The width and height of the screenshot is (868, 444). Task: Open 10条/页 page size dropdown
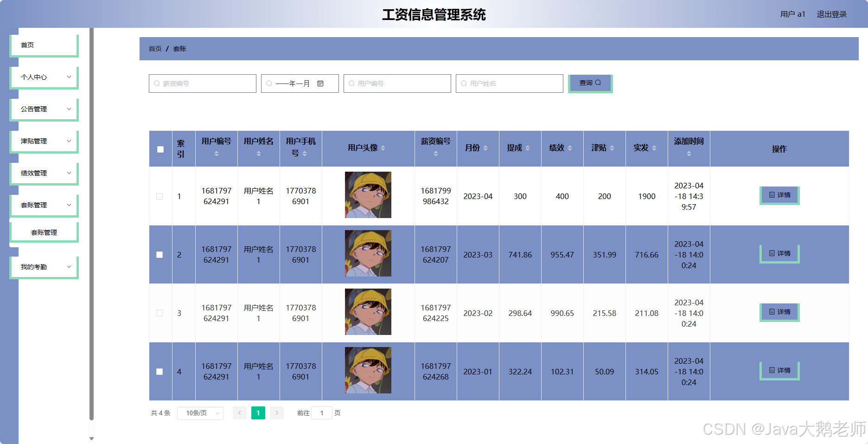point(200,413)
